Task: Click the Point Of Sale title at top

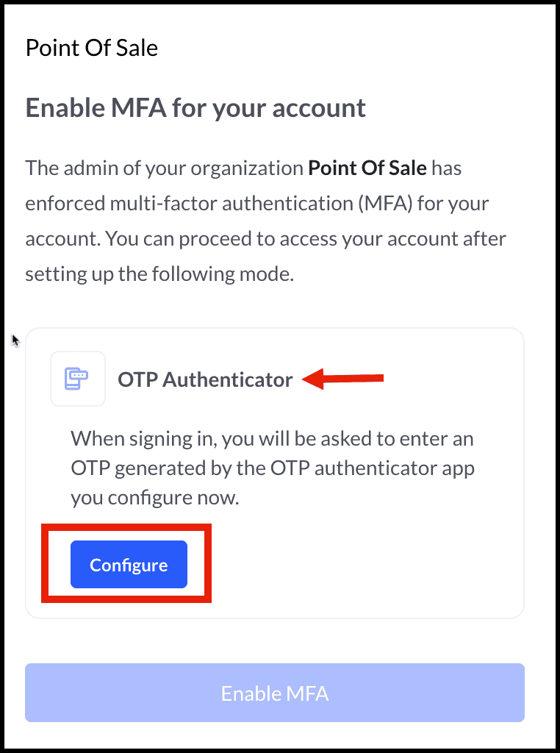Action: tap(92, 48)
